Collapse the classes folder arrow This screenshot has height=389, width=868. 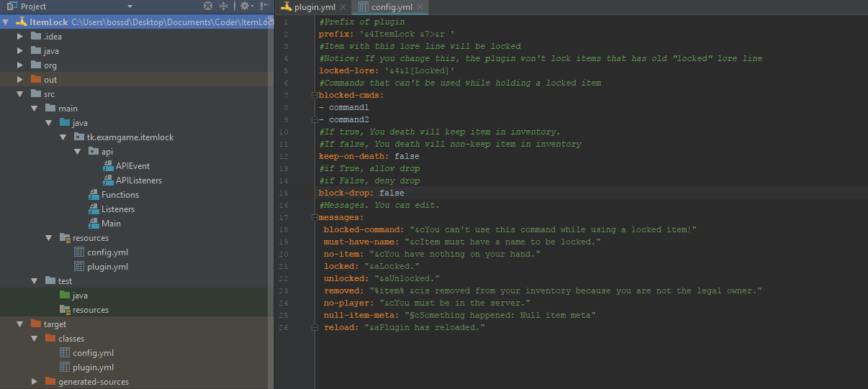(35, 339)
